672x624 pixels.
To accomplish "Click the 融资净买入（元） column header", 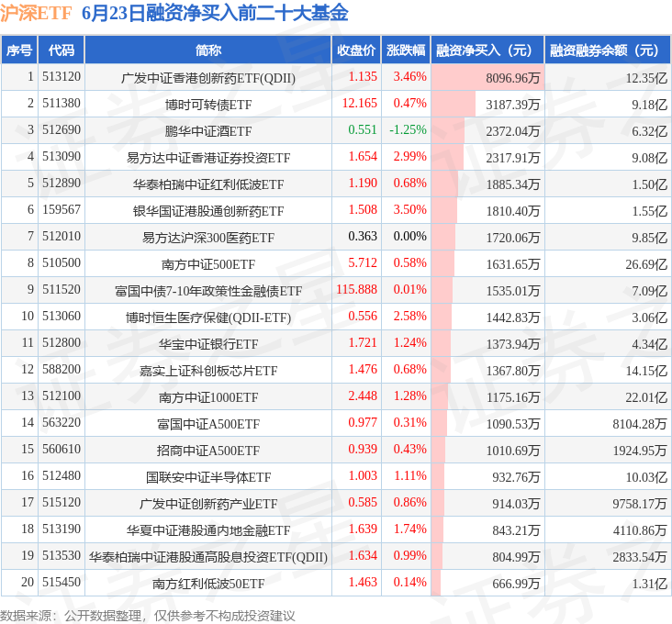I will (487, 50).
